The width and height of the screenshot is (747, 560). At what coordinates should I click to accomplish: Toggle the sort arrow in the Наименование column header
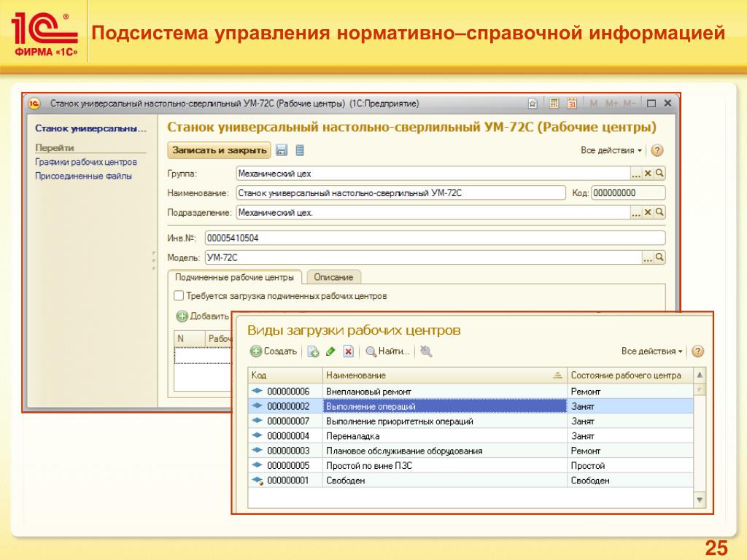pos(557,376)
